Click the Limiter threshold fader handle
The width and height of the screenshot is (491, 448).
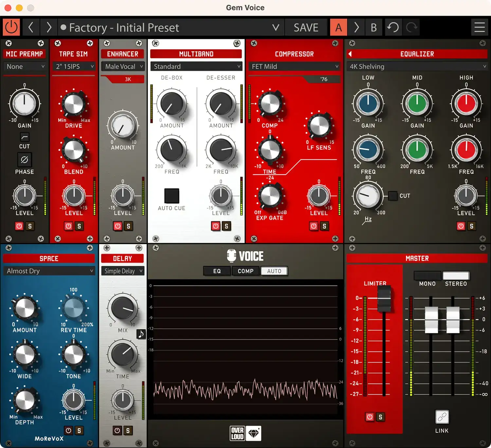pyautogui.click(x=384, y=298)
